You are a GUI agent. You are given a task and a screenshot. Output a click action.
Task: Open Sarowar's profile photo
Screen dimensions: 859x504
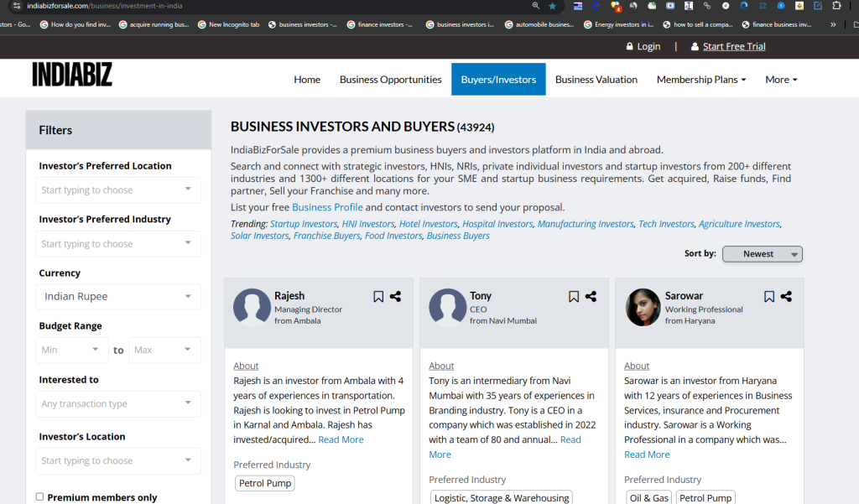643,307
